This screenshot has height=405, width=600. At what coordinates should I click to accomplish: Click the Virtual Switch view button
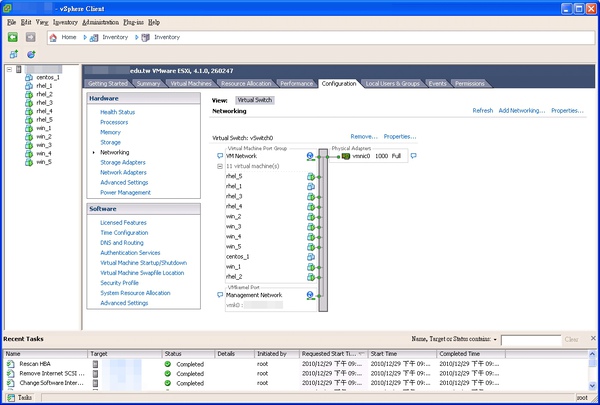(x=254, y=100)
